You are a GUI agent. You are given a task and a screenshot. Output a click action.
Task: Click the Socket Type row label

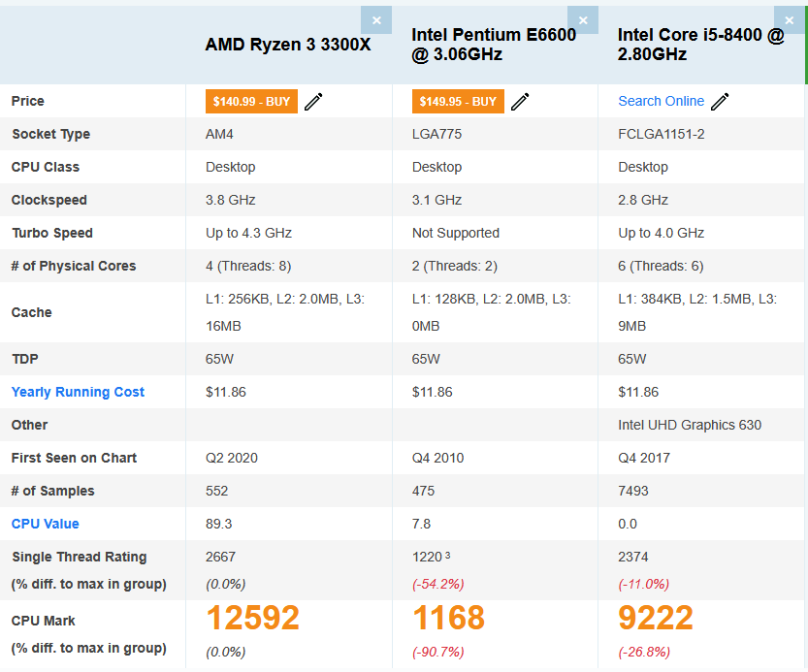tap(51, 135)
